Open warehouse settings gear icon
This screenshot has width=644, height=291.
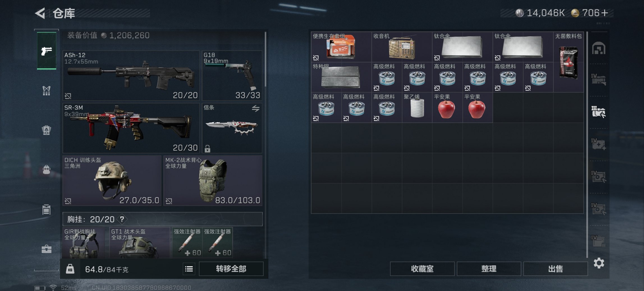pos(599,263)
